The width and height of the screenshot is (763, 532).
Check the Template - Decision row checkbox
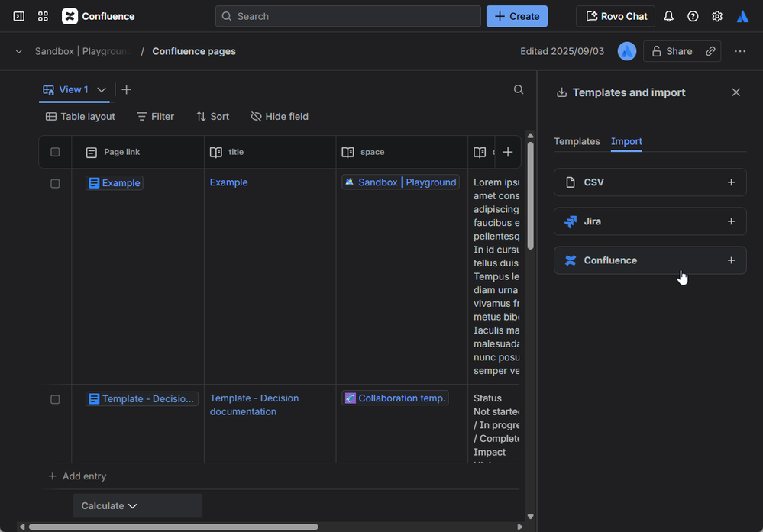click(55, 400)
